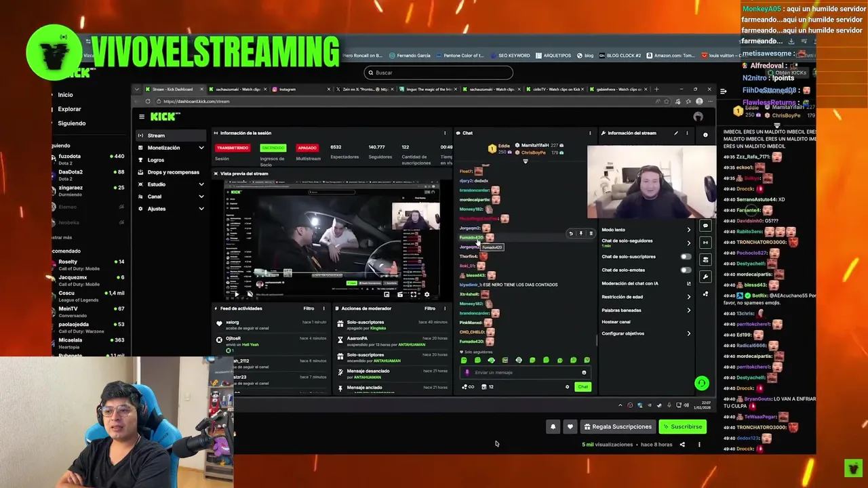Screen dimensions: 868x488
Task: Click the red TRANSMITIENDO session badge
Action: (x=233, y=148)
